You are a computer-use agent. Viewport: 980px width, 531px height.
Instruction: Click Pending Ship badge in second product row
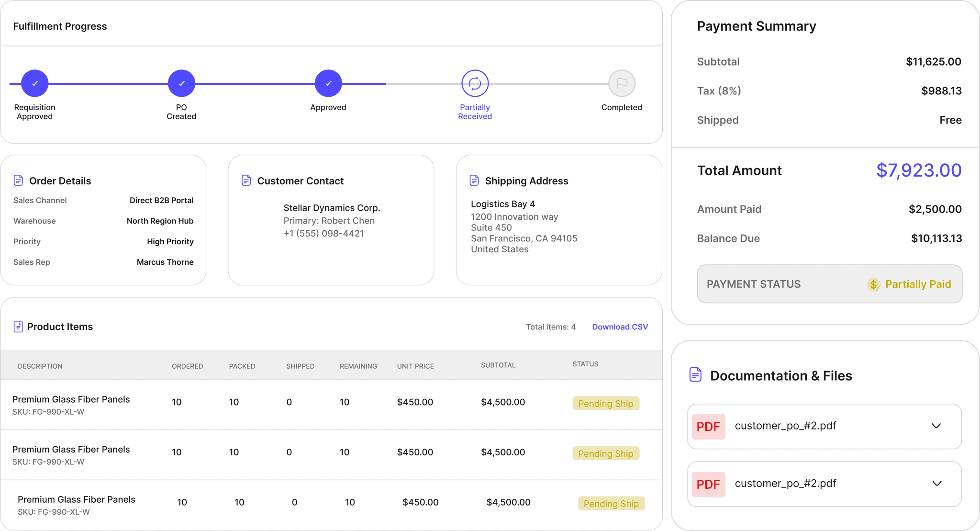[606, 453]
